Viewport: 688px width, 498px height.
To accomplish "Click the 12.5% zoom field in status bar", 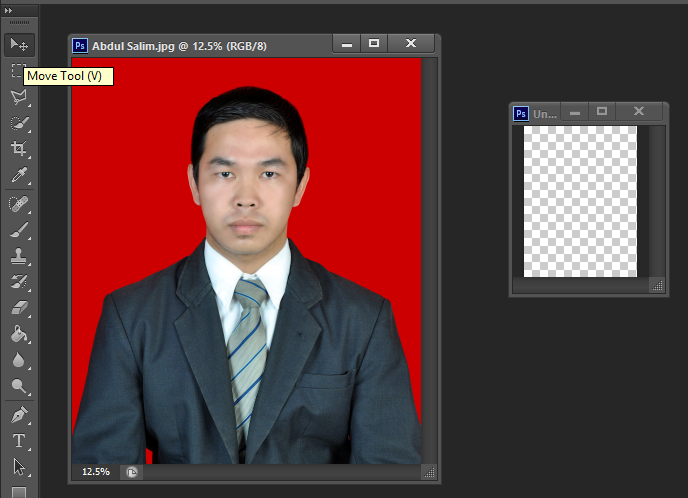I will (x=96, y=472).
